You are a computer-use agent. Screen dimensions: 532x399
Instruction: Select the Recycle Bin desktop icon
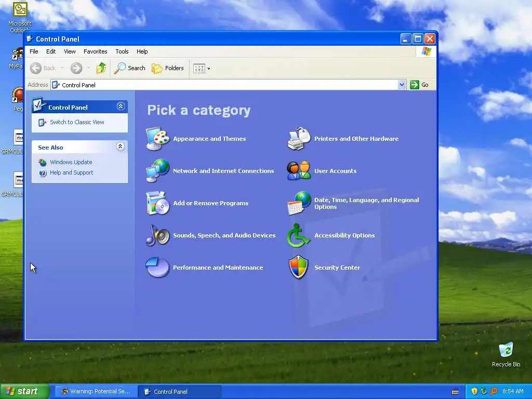506,354
